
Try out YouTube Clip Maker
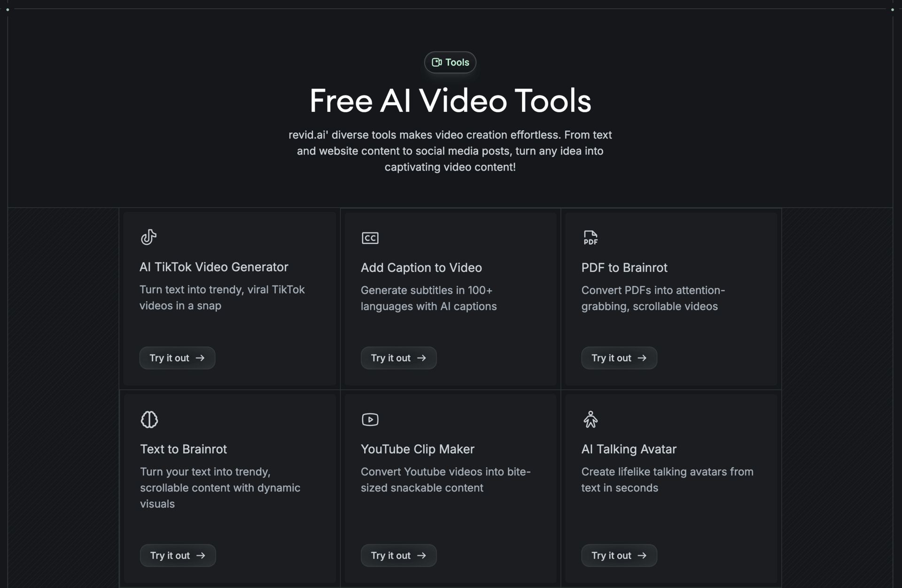(398, 556)
